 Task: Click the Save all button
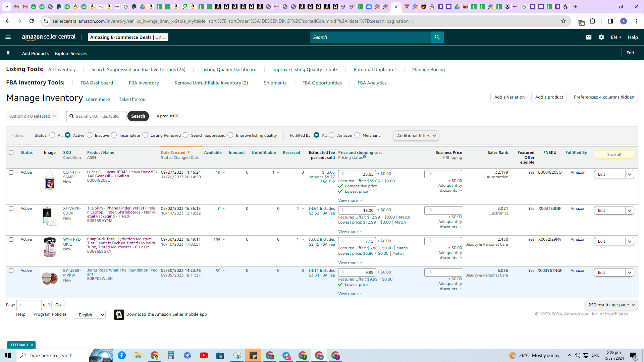pyautogui.click(x=614, y=155)
